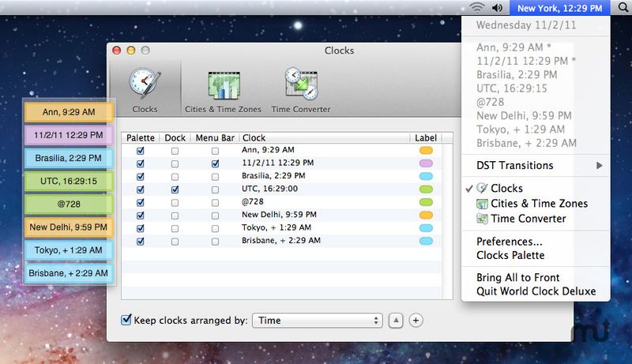This screenshot has width=632, height=364.
Task: Click orange label swatch for New Delhi row
Action: pyautogui.click(x=426, y=215)
